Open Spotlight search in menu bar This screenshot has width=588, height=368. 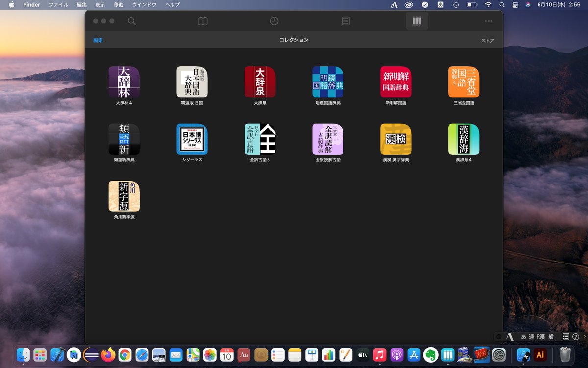(501, 5)
